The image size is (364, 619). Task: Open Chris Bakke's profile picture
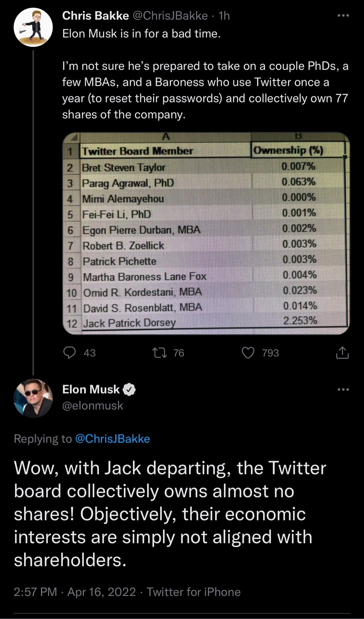click(33, 27)
